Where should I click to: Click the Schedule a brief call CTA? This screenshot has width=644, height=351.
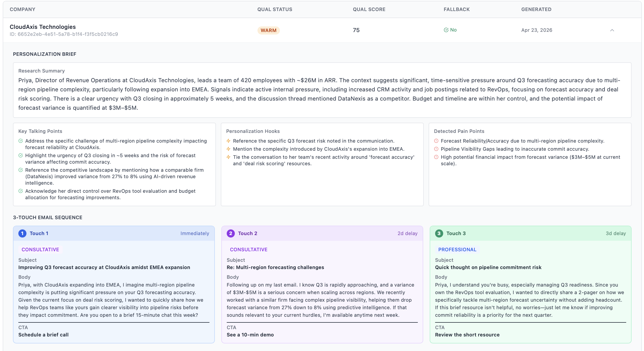coord(43,335)
